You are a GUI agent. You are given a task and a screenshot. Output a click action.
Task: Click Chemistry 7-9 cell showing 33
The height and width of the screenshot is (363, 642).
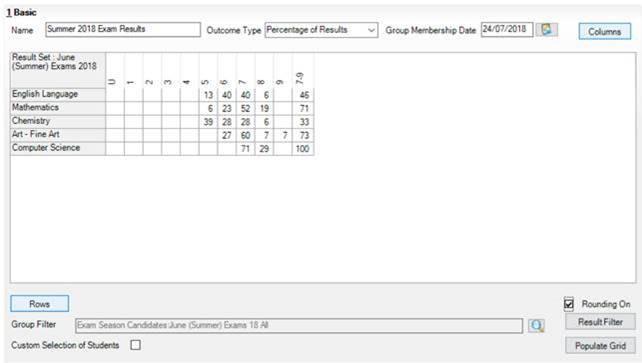point(303,122)
